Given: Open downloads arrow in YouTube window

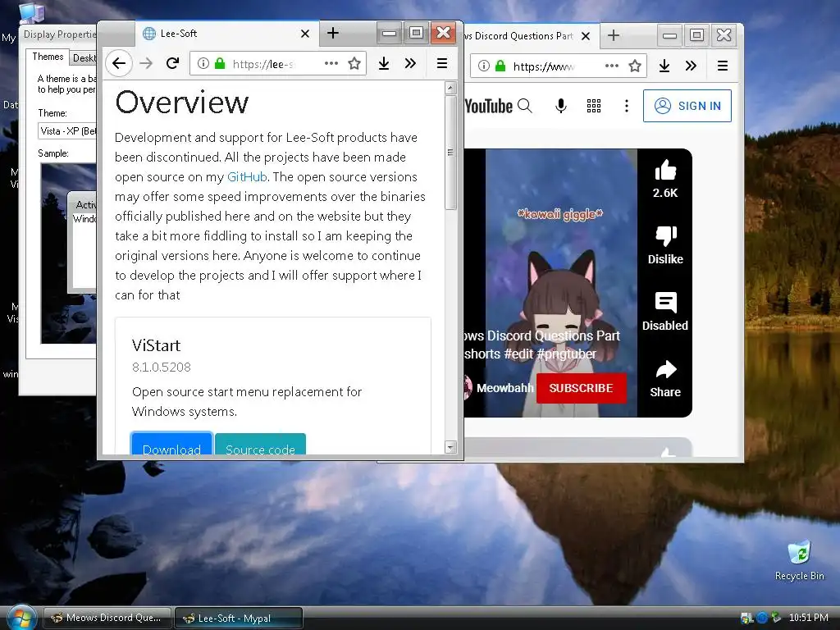Looking at the screenshot, I should pos(664,66).
